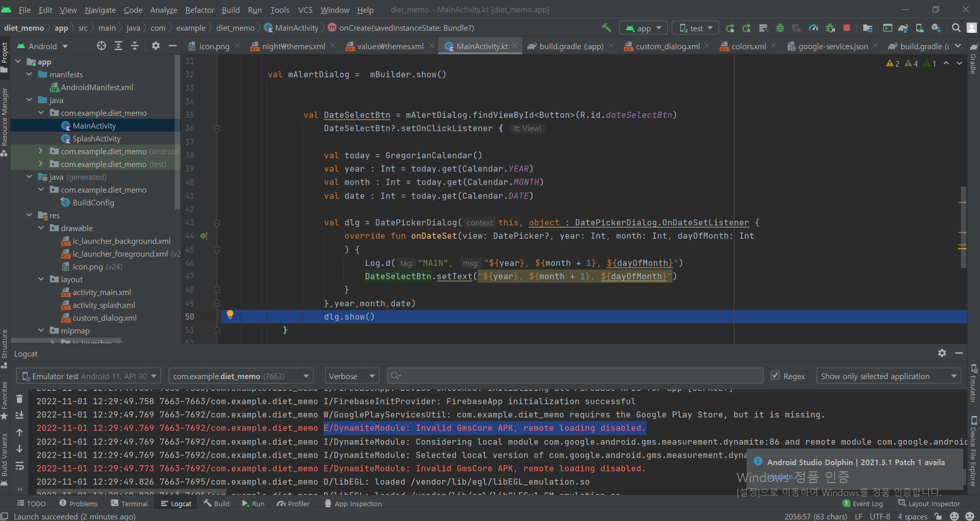Screen dimensions: 980x521
Task: Click the editor vertical scrollbar
Action: point(963,228)
